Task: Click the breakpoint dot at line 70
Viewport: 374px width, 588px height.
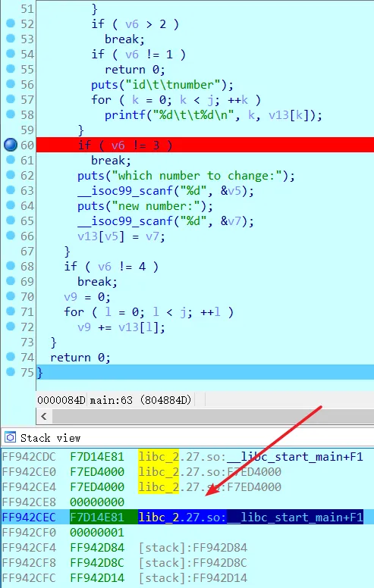Action: 11,296
